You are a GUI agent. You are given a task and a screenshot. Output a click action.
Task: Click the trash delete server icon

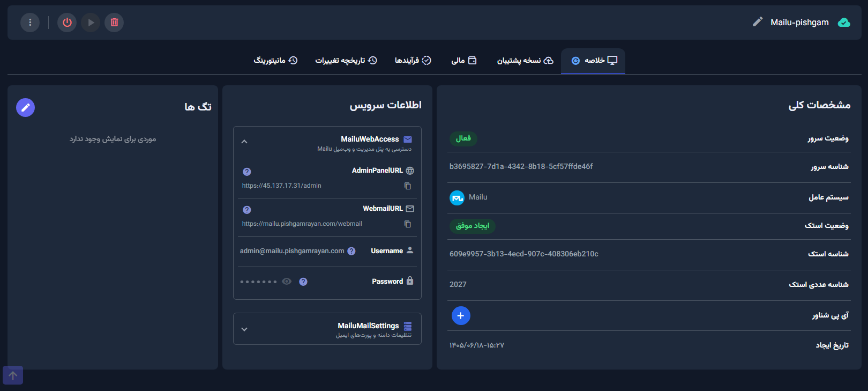114,23
